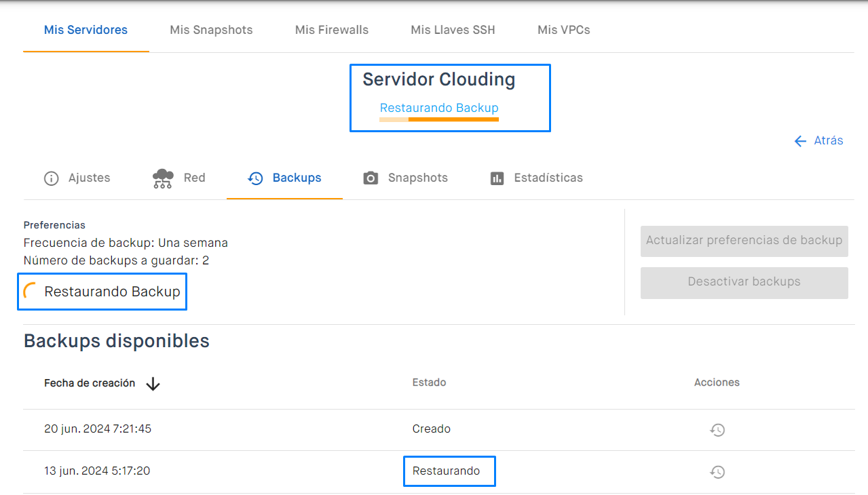Viewport: 868px width, 495px height.
Task: Click the left arrow beside Atrás
Action: [x=800, y=141]
